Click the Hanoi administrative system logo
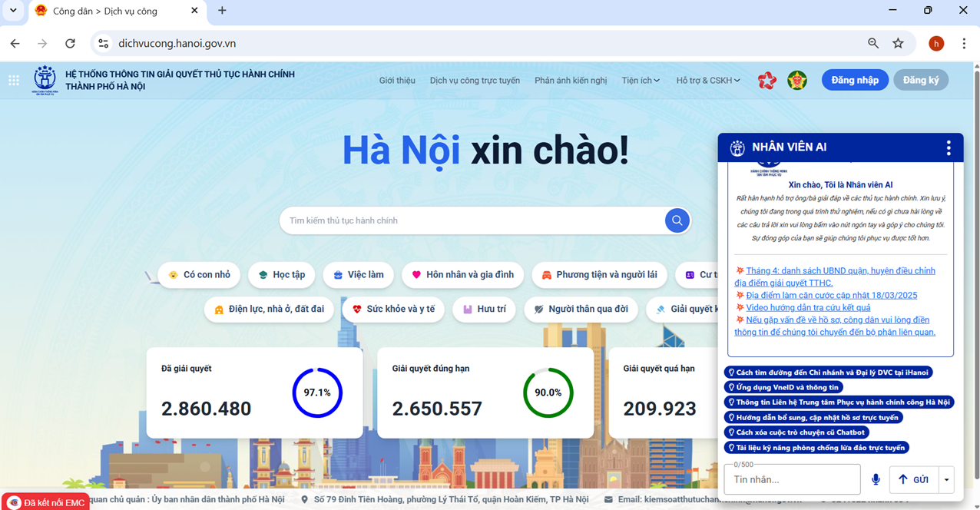This screenshot has width=980, height=510. click(45, 80)
